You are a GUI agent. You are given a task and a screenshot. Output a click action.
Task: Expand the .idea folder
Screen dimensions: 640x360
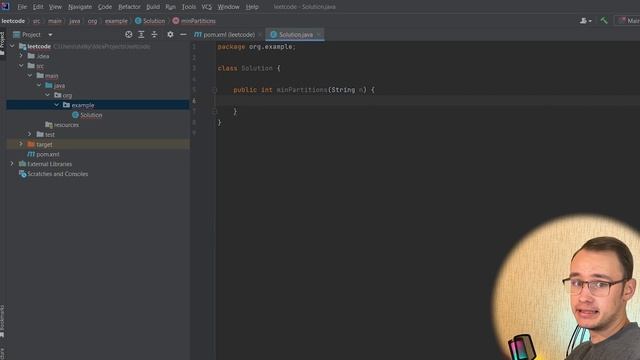pyautogui.click(x=21, y=56)
